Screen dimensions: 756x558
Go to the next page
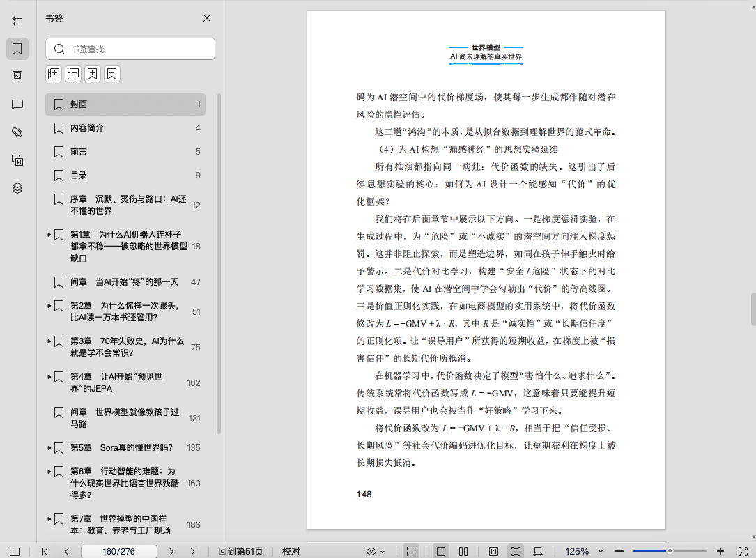(171, 551)
